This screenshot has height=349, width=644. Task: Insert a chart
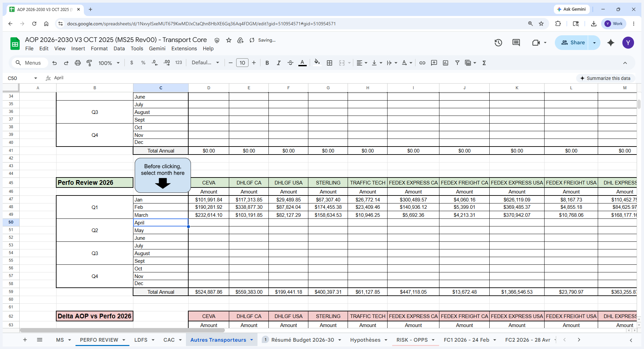pyautogui.click(x=446, y=63)
